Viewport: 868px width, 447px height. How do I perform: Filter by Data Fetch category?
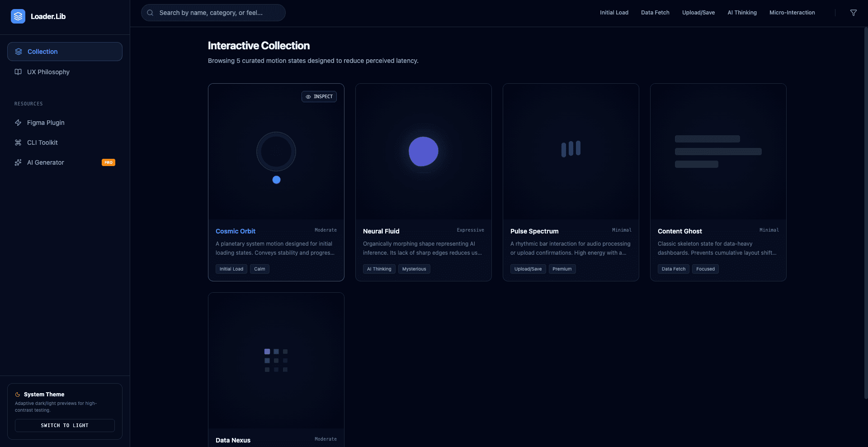tap(655, 13)
